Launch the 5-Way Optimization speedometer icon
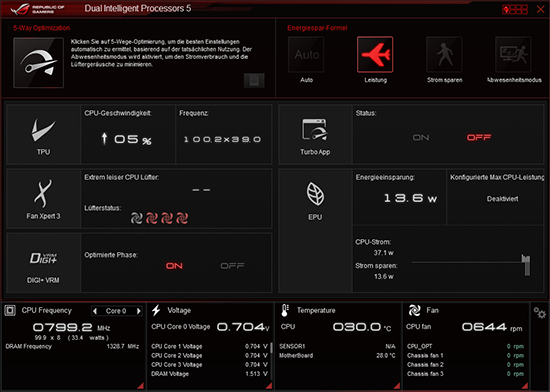Image resolution: width=550 pixels, height=392 pixels. click(x=39, y=63)
